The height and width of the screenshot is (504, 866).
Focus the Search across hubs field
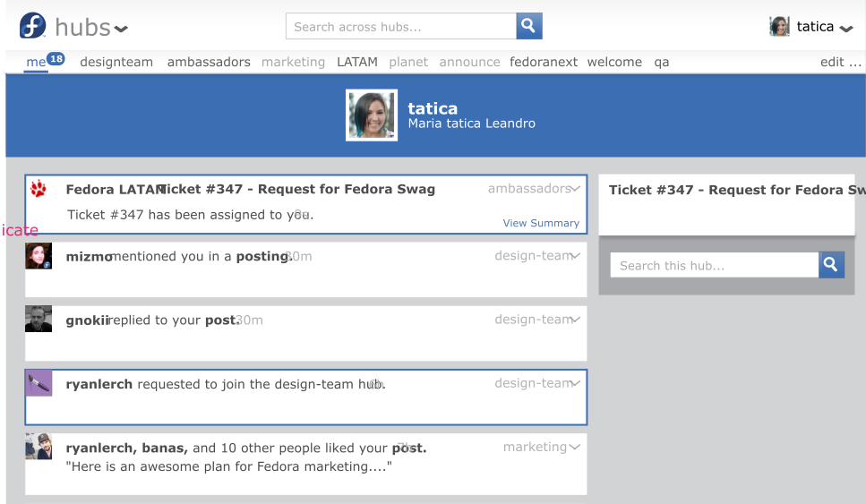401,26
